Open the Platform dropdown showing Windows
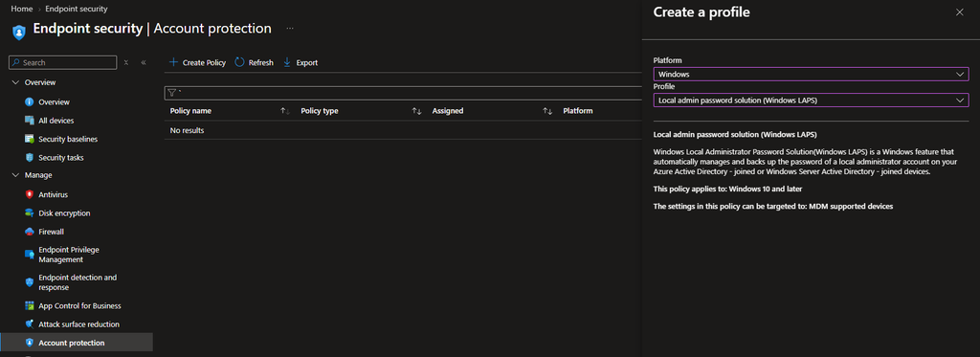 812,75
